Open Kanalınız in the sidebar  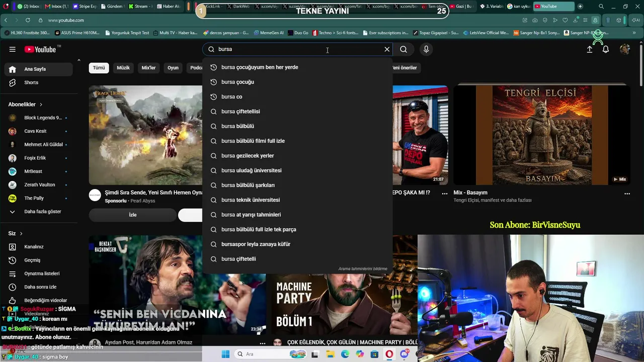[39, 247]
